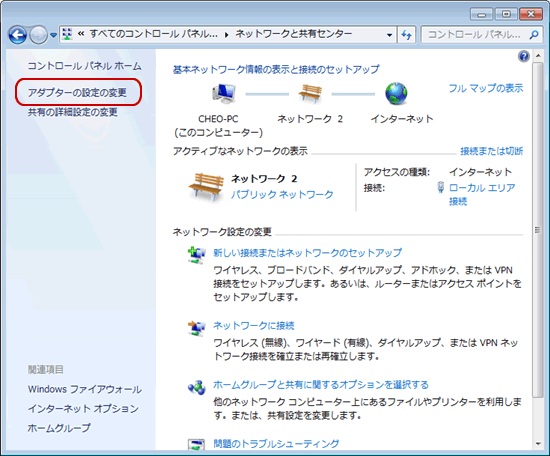This screenshot has width=550, height=456.
Task: Click the refresh button beside address bar
Action: pyautogui.click(x=407, y=35)
